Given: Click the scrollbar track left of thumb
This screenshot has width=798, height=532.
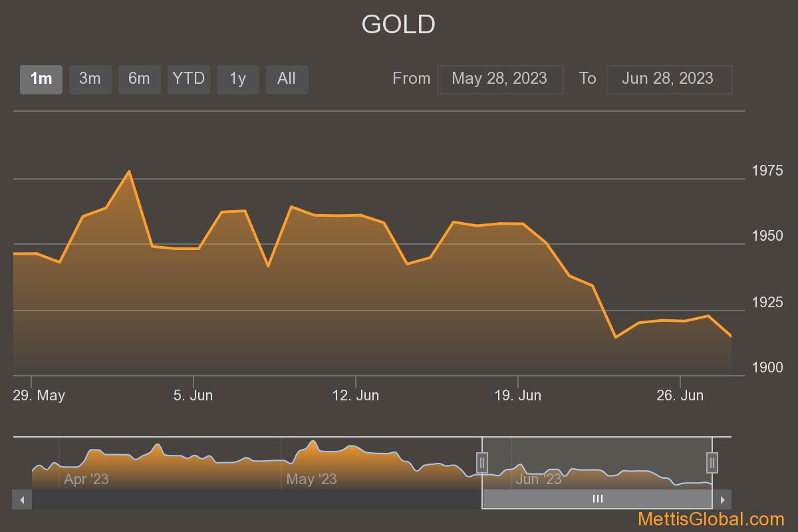Looking at the screenshot, I should pos(257,499).
